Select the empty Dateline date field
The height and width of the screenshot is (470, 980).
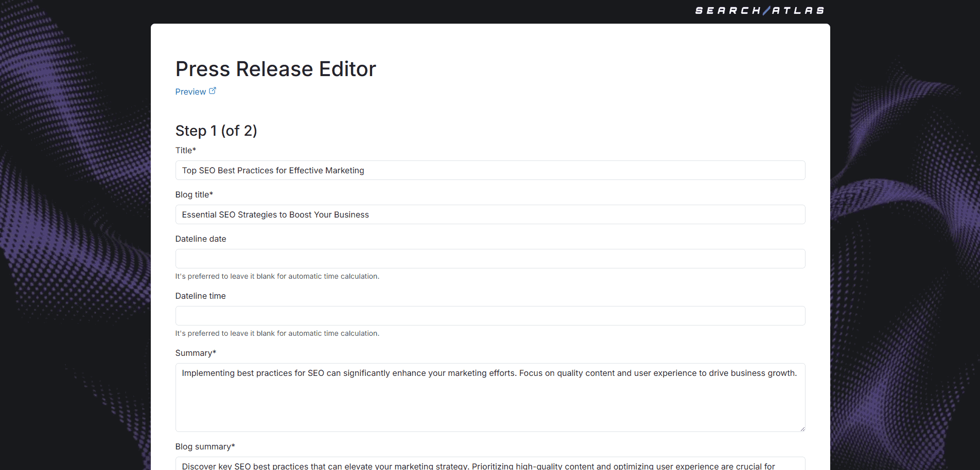[x=490, y=259]
